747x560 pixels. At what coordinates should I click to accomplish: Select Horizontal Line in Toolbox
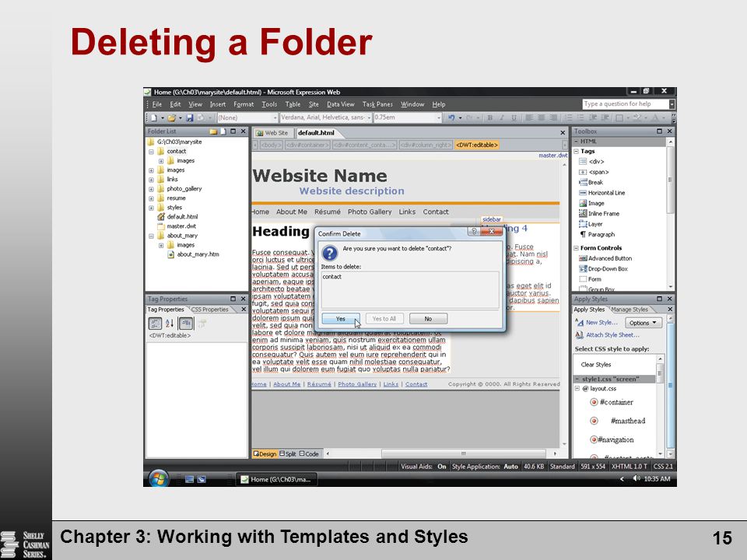point(601,193)
